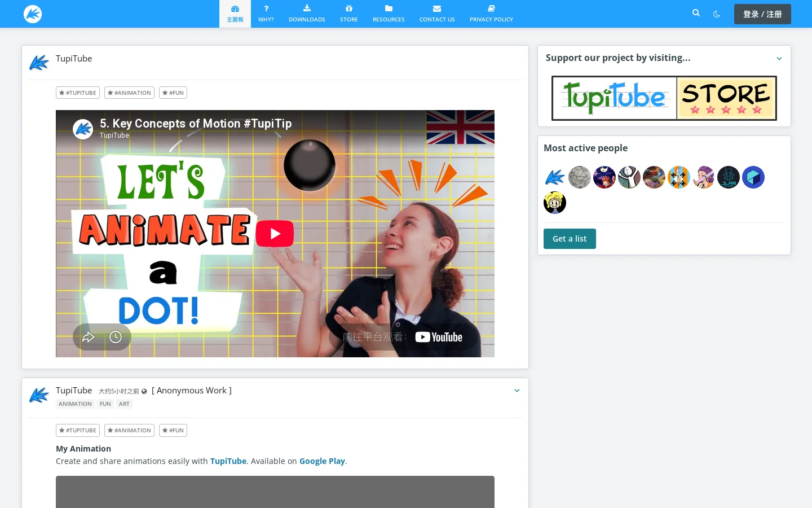Open the dark JLAR avatar in active people
This screenshot has height=508, width=812.
(x=729, y=177)
